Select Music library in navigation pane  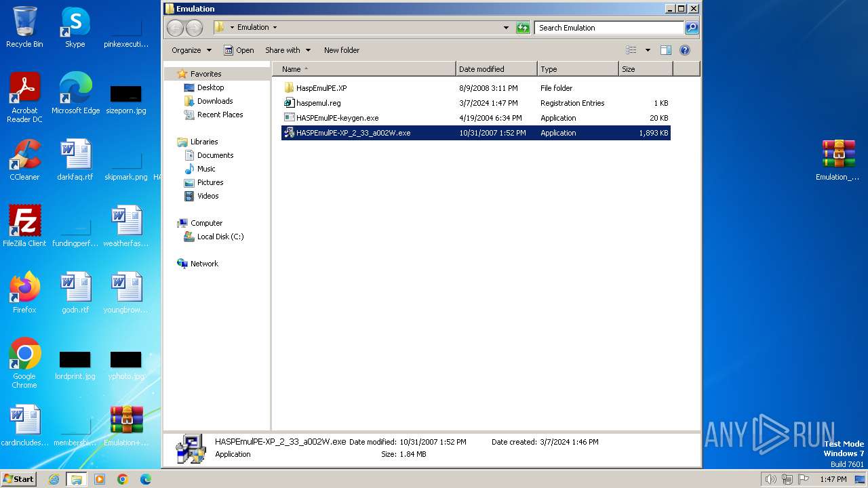tap(206, 169)
